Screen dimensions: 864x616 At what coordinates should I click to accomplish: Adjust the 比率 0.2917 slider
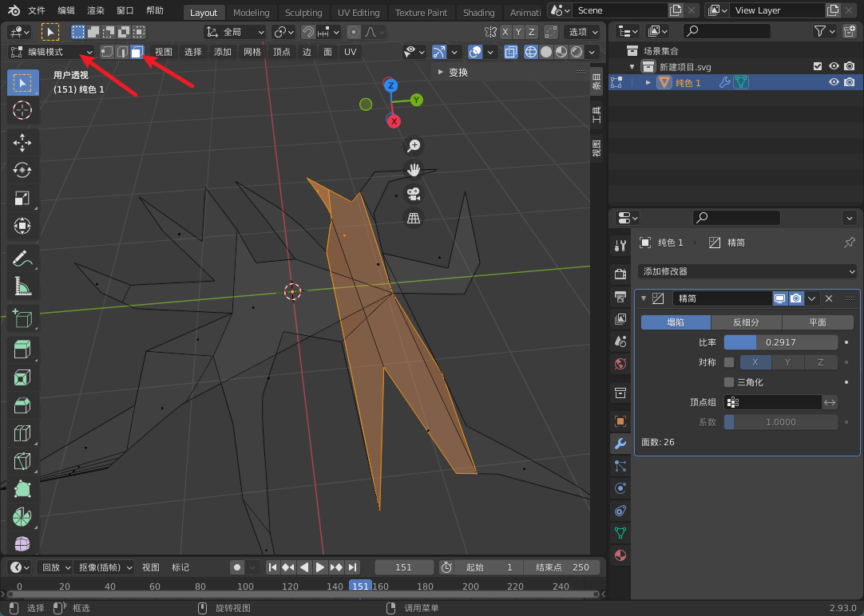[x=781, y=342]
